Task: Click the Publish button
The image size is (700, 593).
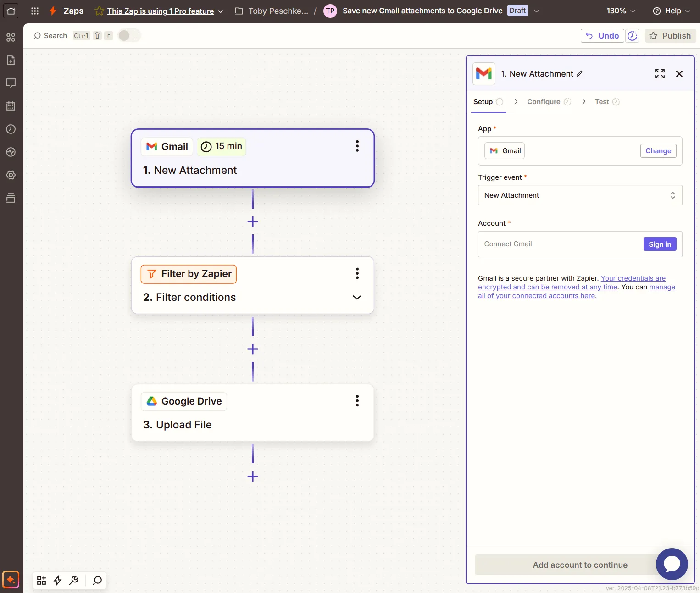Action: (x=670, y=36)
